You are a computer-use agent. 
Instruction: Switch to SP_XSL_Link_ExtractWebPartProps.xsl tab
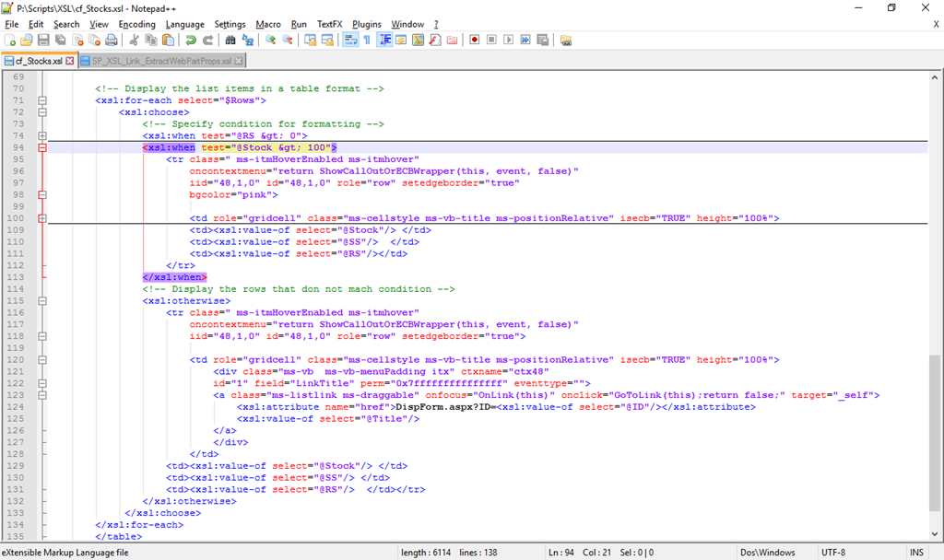click(161, 61)
